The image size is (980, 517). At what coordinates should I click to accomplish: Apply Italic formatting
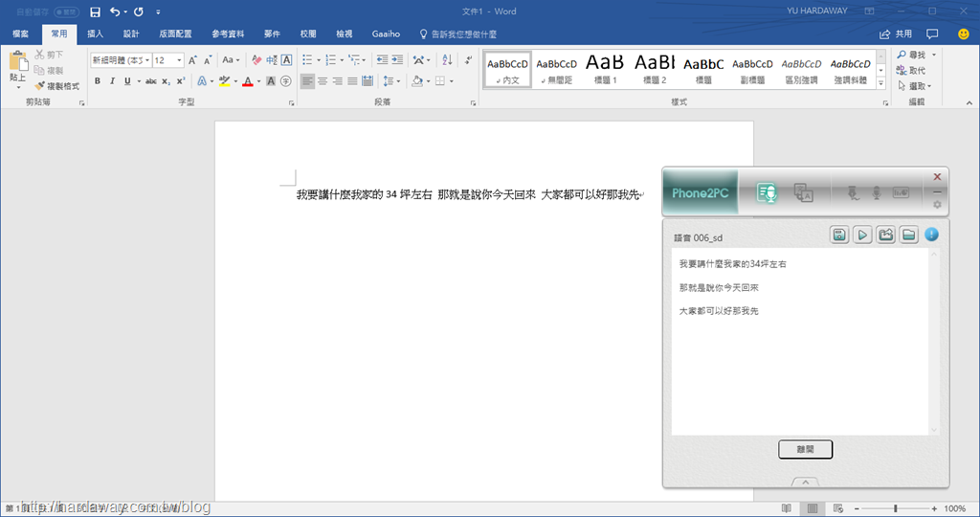[x=113, y=81]
